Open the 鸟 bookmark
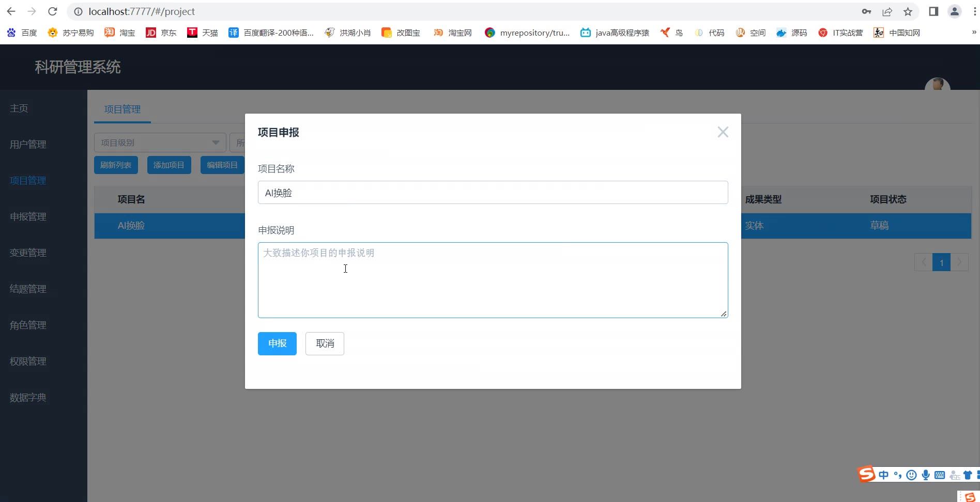This screenshot has height=502, width=980. click(671, 33)
